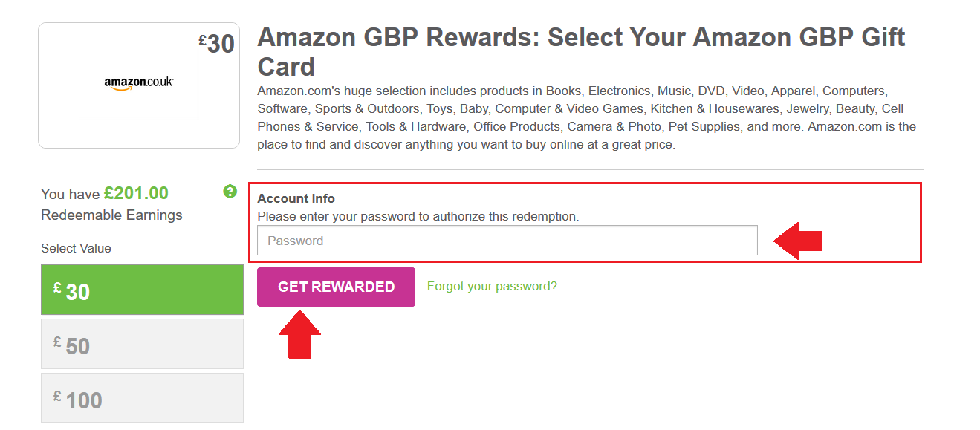
Task: Select the £30 gift card value
Action: (142, 290)
